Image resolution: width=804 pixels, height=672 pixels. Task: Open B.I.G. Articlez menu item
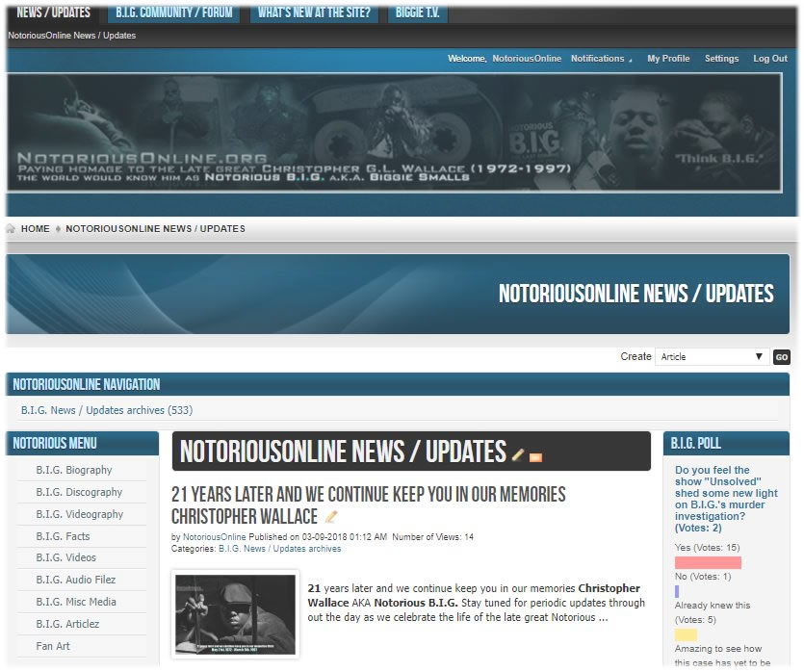tap(67, 624)
